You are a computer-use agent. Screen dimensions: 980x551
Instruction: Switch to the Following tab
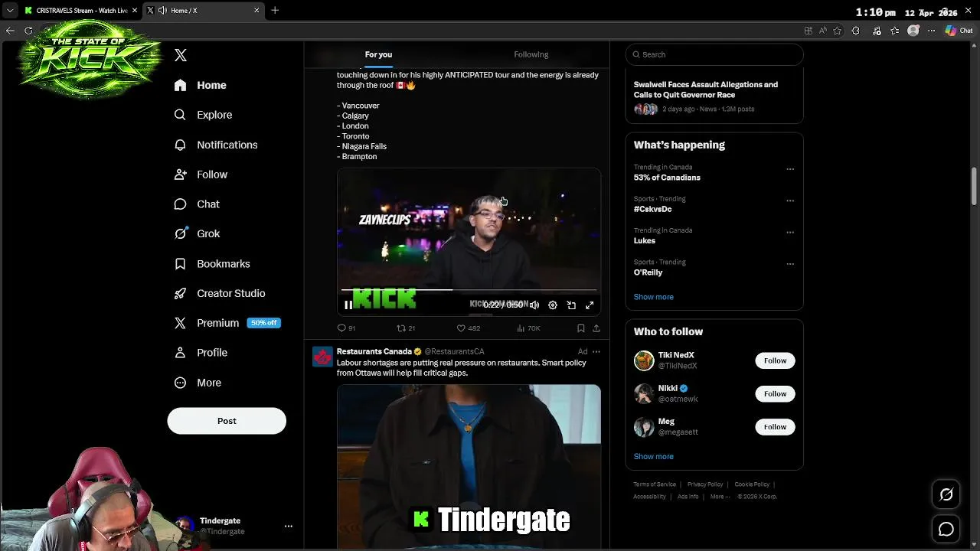click(x=531, y=54)
